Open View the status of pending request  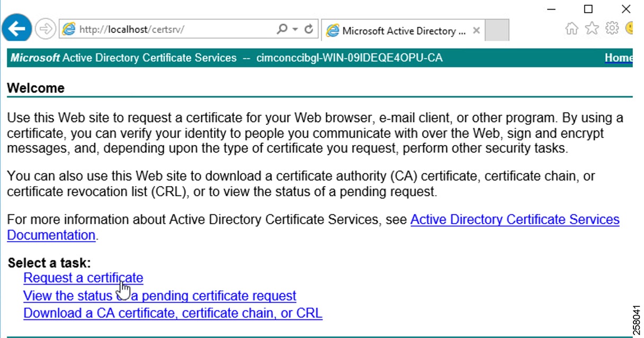(x=160, y=295)
